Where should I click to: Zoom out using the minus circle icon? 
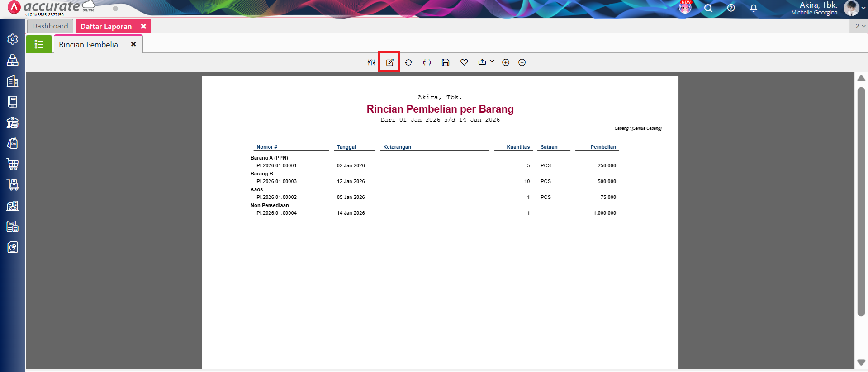[x=522, y=62]
